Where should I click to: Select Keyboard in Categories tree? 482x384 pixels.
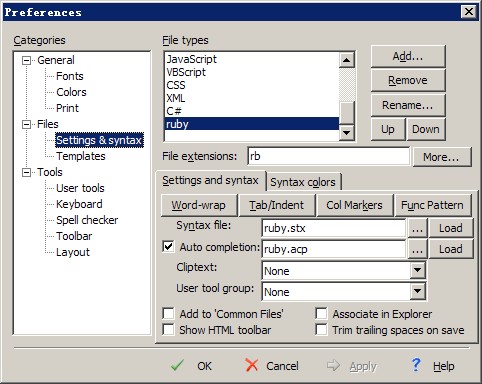(79, 204)
